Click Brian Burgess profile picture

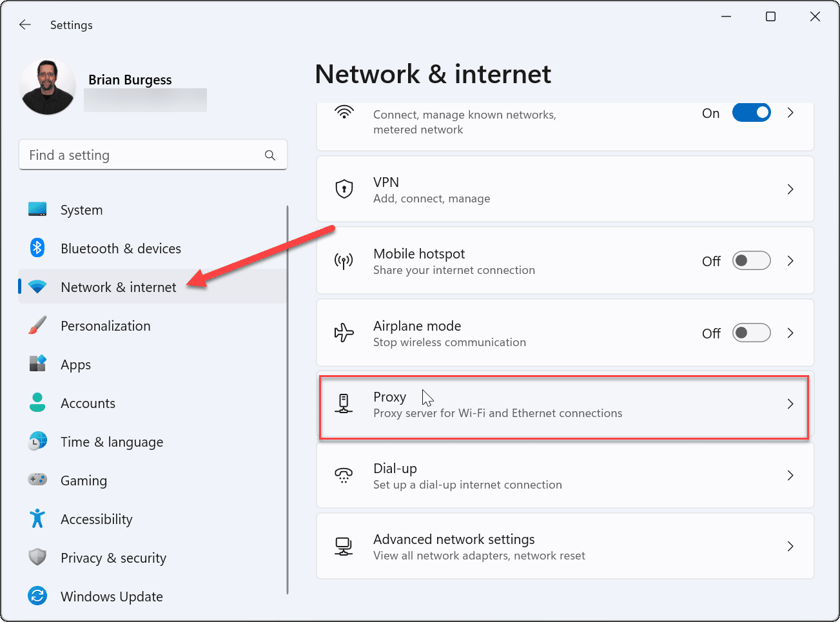(x=48, y=87)
